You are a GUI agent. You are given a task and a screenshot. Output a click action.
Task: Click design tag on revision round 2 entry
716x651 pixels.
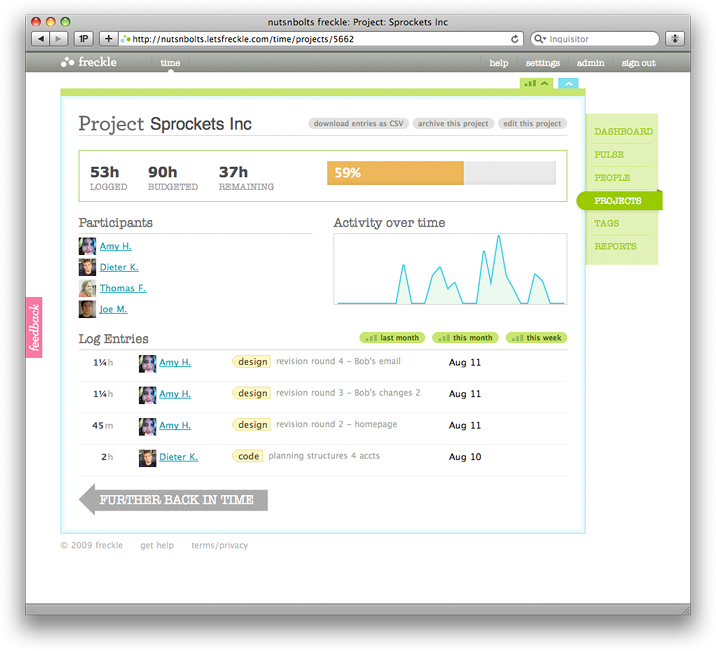click(252, 425)
